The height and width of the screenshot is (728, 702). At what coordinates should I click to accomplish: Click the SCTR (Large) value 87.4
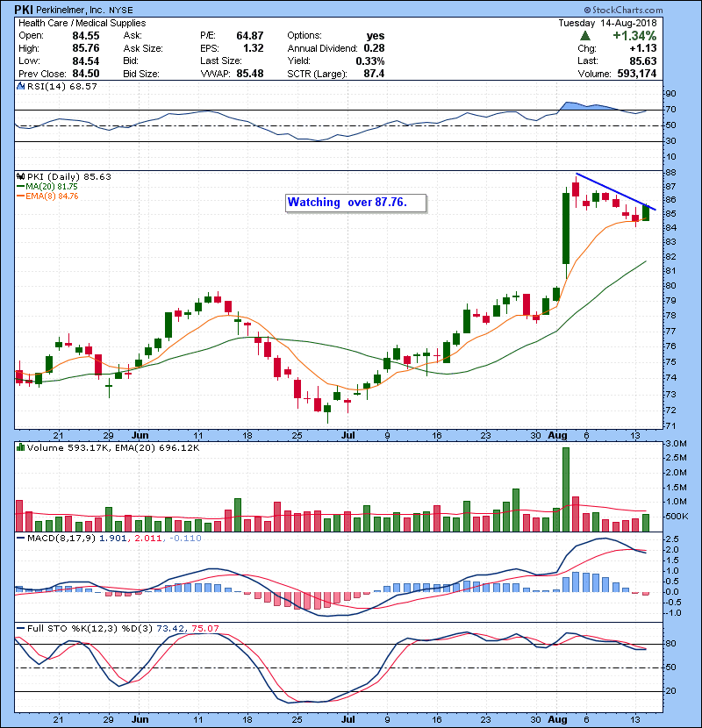[374, 74]
